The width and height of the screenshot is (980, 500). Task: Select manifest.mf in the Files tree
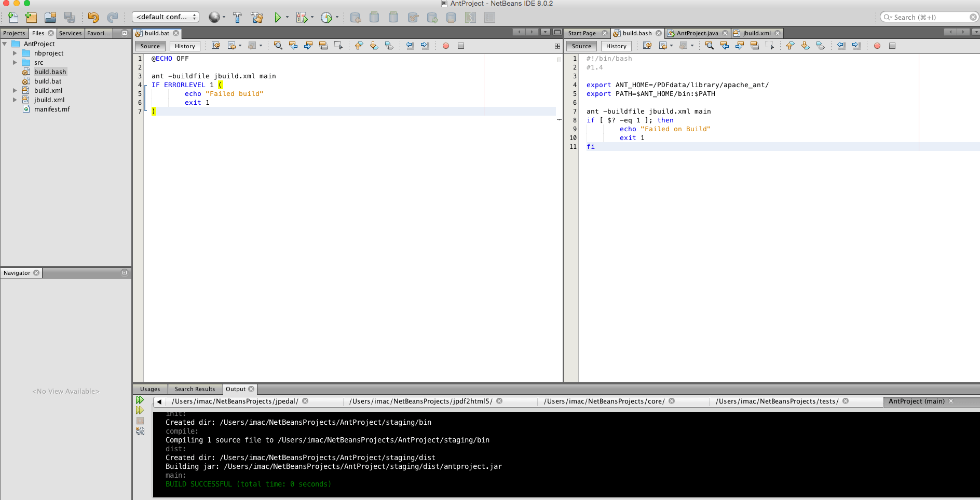click(x=52, y=109)
